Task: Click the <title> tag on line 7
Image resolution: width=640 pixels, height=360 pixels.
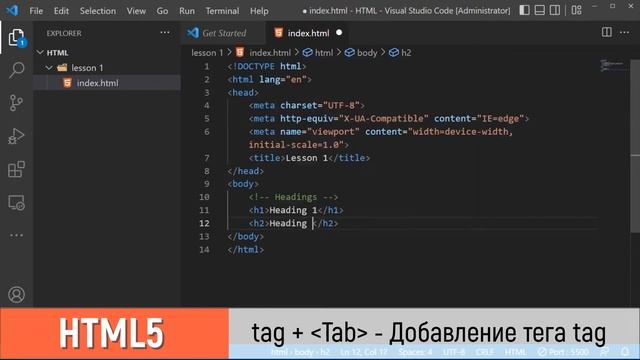Action: click(x=267, y=158)
